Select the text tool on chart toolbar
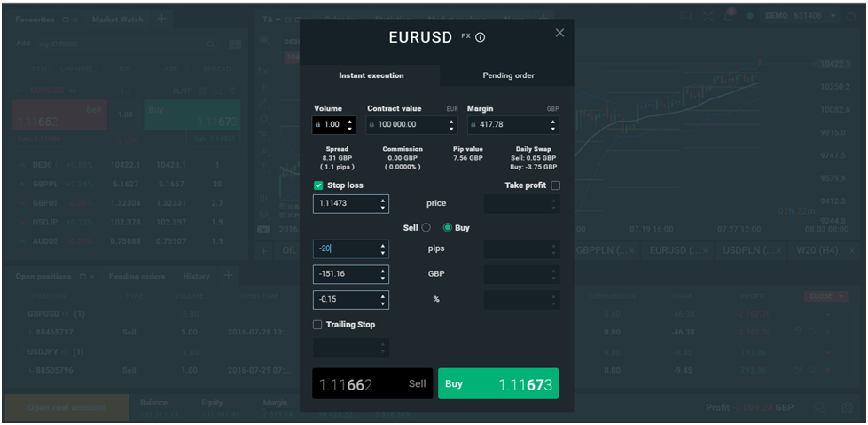The height and width of the screenshot is (425, 868). (264, 166)
